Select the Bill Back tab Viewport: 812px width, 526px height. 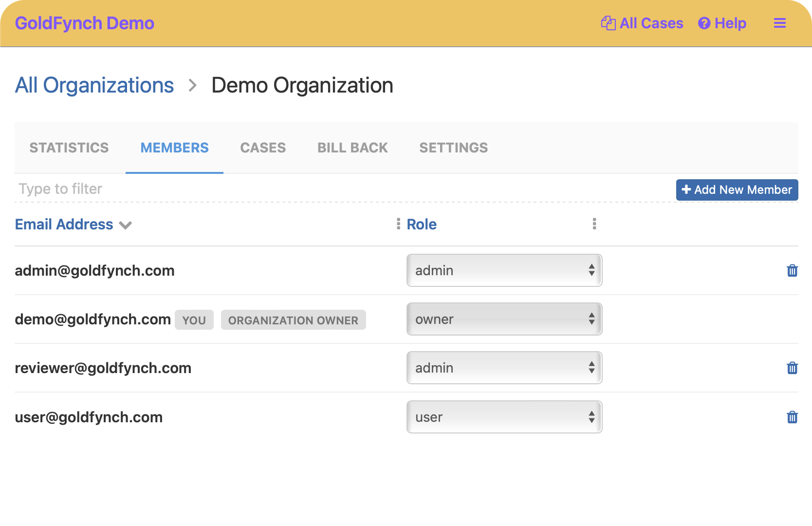[352, 148]
